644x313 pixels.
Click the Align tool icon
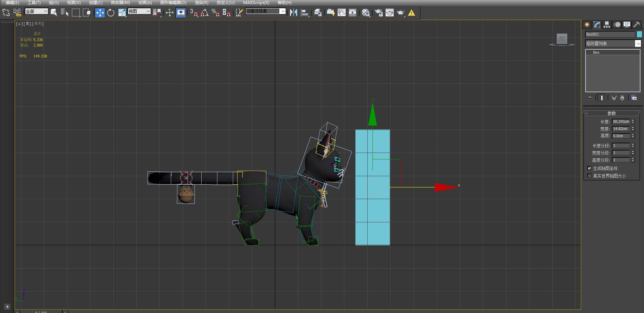[x=304, y=13]
